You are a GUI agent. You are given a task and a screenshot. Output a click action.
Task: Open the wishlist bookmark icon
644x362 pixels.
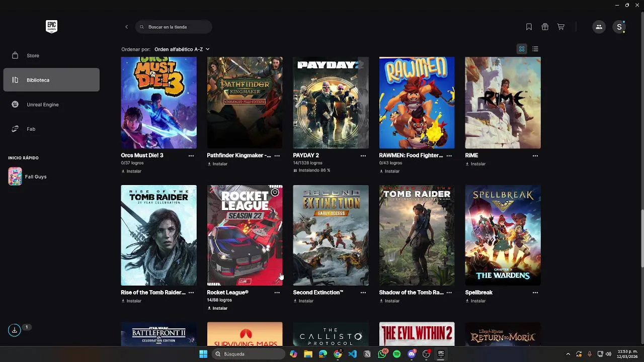pyautogui.click(x=529, y=27)
